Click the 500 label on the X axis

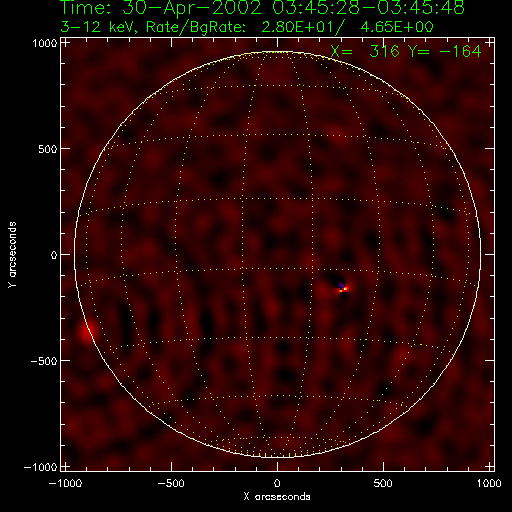(x=383, y=483)
